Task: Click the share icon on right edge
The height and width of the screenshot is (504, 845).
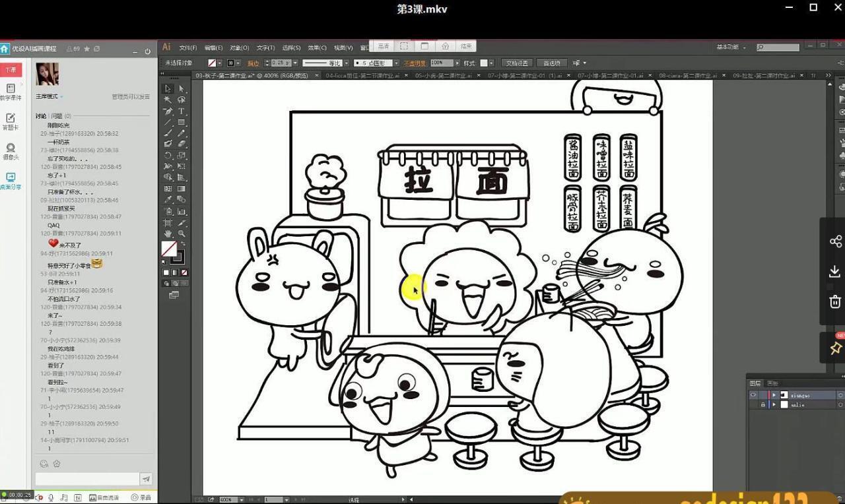Action: tap(835, 241)
